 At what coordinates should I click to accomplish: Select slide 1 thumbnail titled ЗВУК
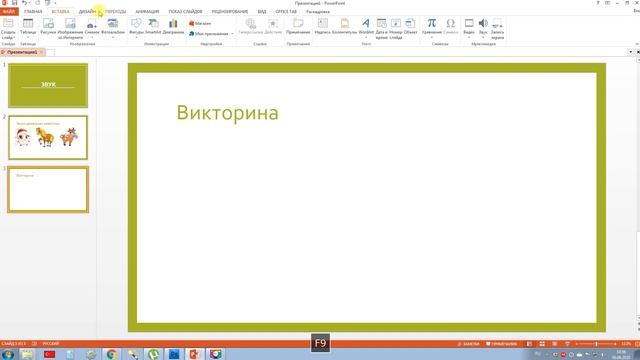tap(48, 85)
